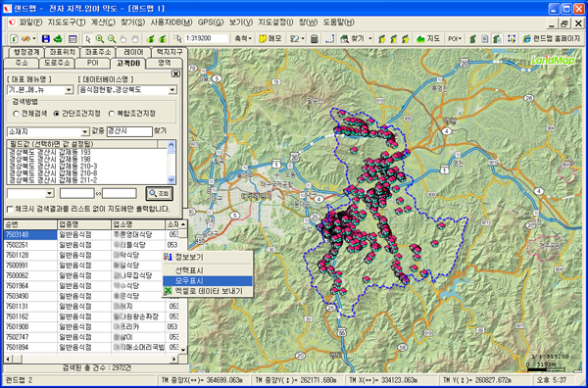The width and height of the screenshot is (588, 388).
Task: Select the zoom in magnifier tool
Action: pyautogui.click(x=100, y=38)
